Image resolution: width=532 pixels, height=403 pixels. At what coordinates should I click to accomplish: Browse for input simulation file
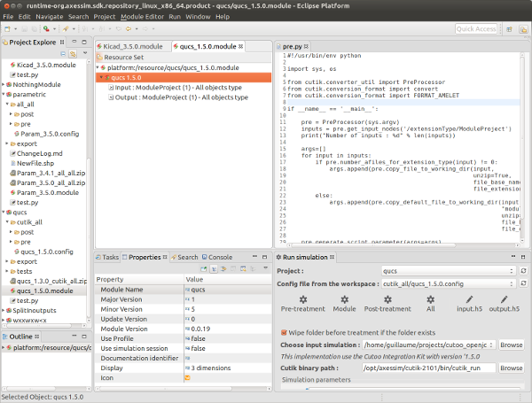511,345
